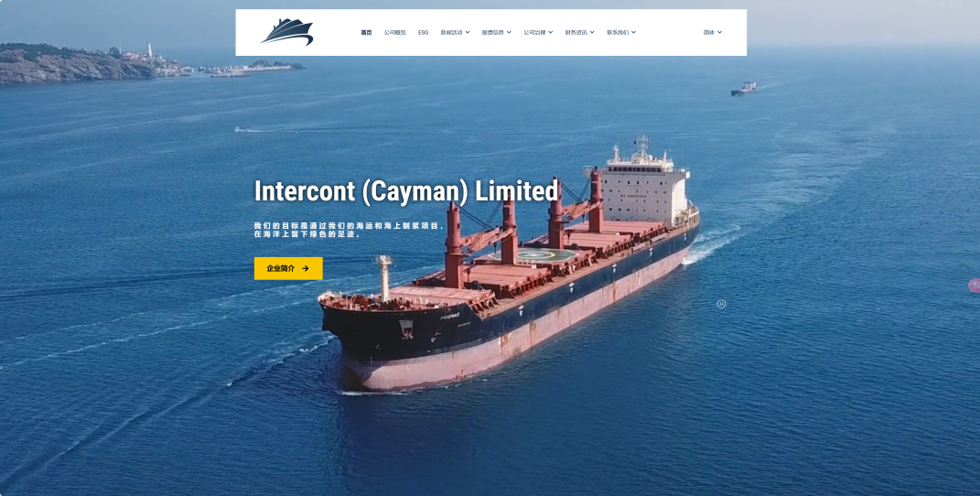Click the 股票信息 menu label
The width and height of the screenshot is (980, 496).
click(x=493, y=32)
